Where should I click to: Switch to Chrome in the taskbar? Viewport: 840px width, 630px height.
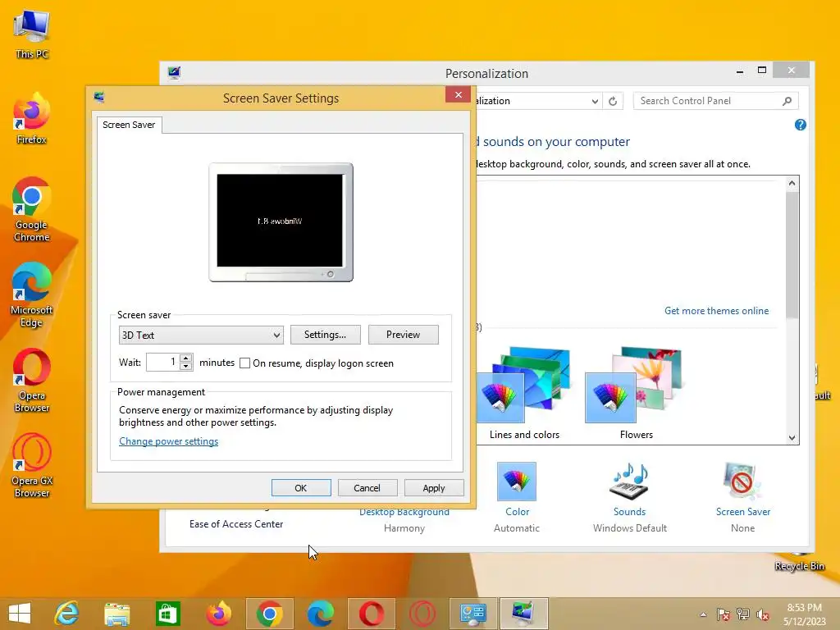click(269, 614)
